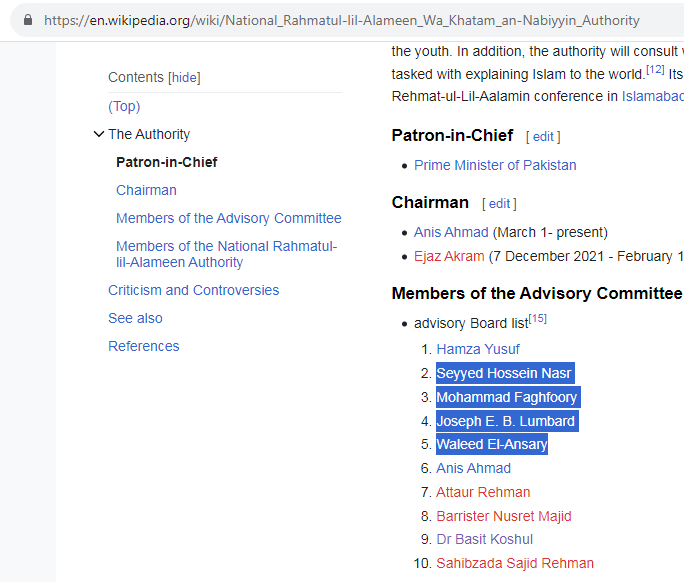
Task: Click the lock icon in address bar
Action: pyautogui.click(x=28, y=20)
